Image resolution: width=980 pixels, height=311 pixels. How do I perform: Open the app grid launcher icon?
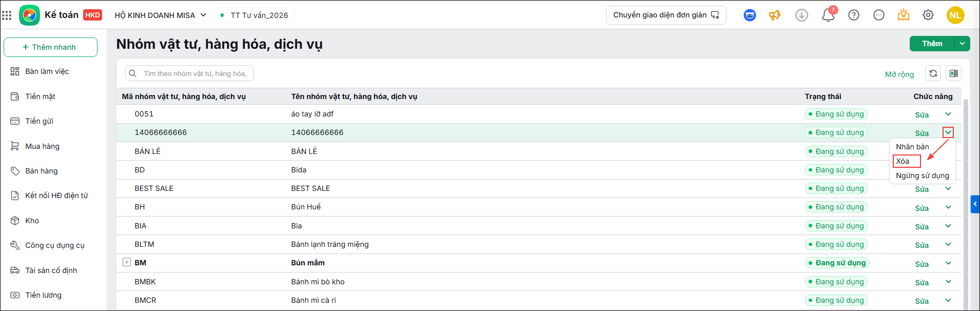click(x=7, y=15)
